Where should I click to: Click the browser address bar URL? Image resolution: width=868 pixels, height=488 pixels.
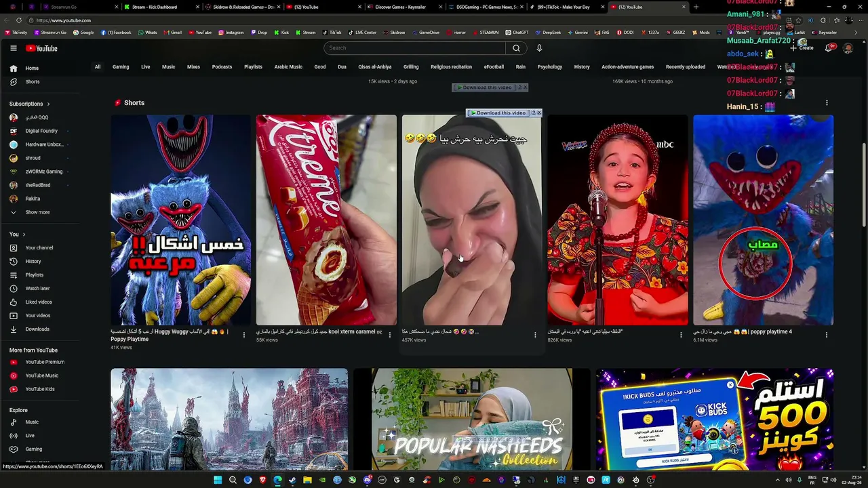[64, 20]
